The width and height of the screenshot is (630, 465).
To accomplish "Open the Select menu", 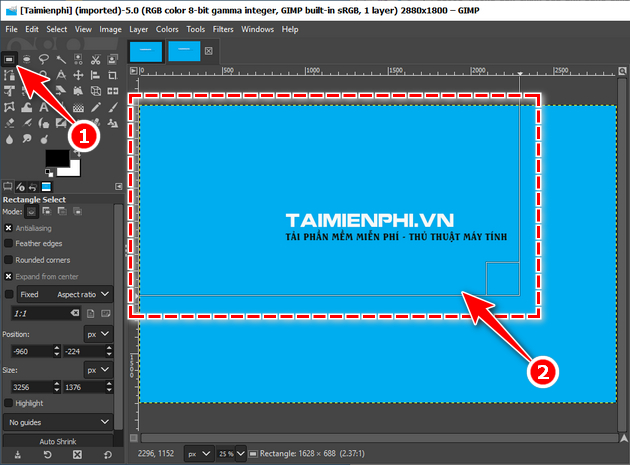I will [x=57, y=29].
